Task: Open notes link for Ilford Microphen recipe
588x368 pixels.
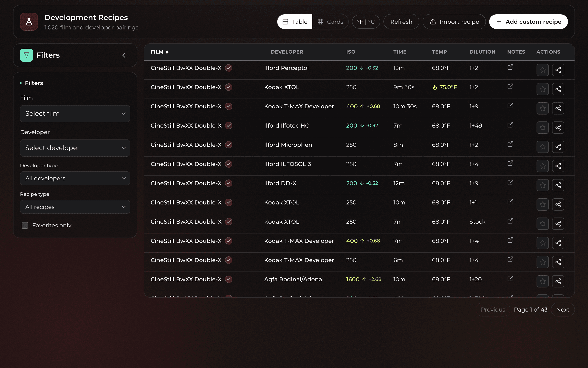Action: (x=510, y=144)
